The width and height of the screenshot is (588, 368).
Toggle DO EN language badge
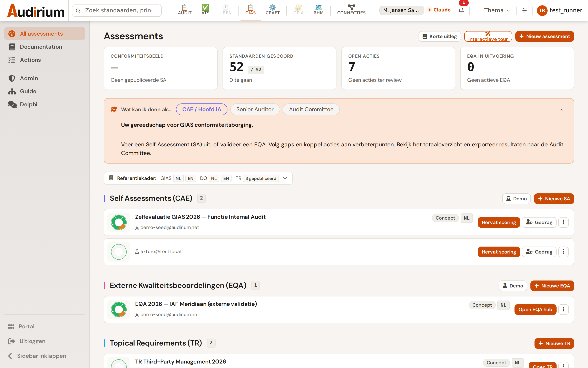(x=226, y=178)
